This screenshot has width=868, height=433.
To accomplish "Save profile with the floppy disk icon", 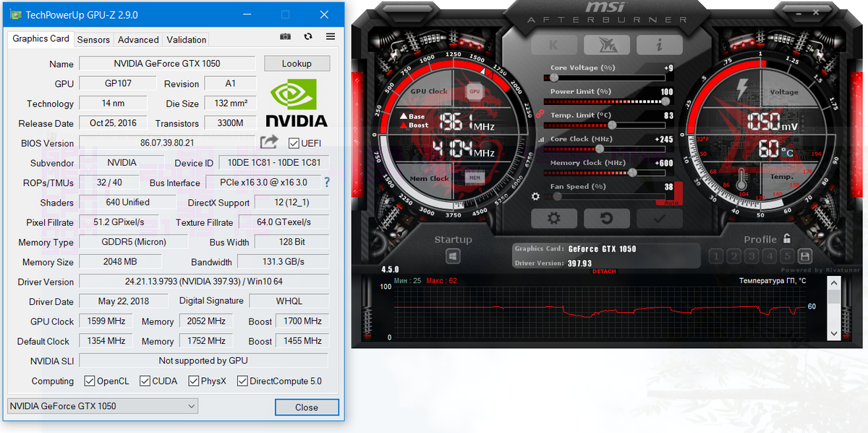I will (x=805, y=256).
